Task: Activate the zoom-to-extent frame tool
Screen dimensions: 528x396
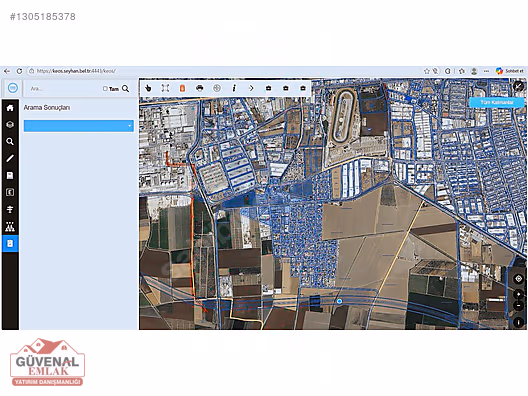Action: tap(165, 88)
